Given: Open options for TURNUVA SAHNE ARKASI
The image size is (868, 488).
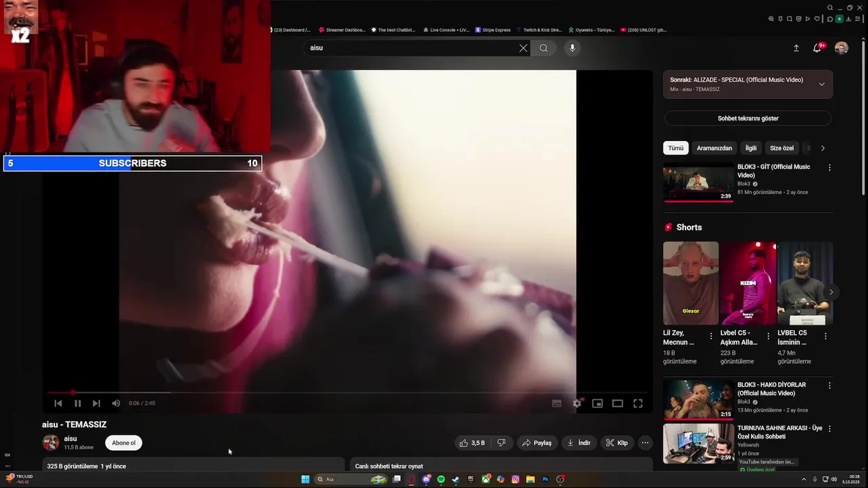Looking at the screenshot, I should point(829,428).
